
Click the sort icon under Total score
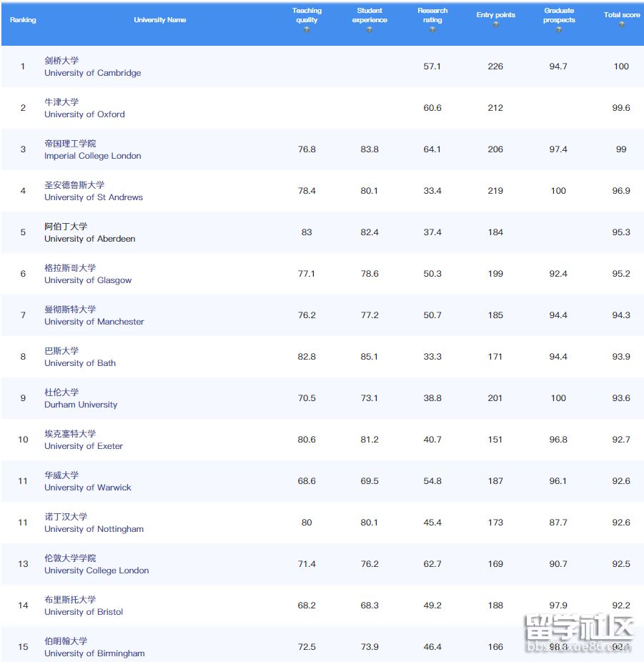coord(620,24)
